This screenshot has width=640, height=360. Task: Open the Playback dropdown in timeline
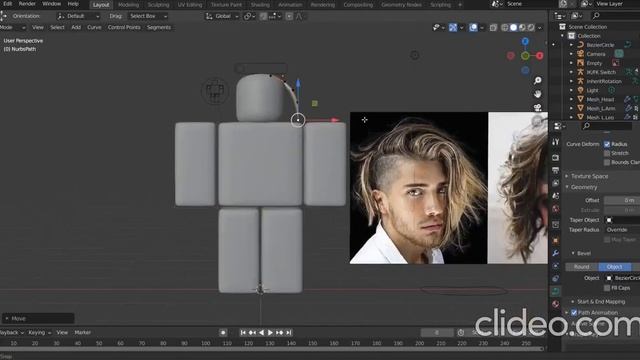(x=11, y=332)
